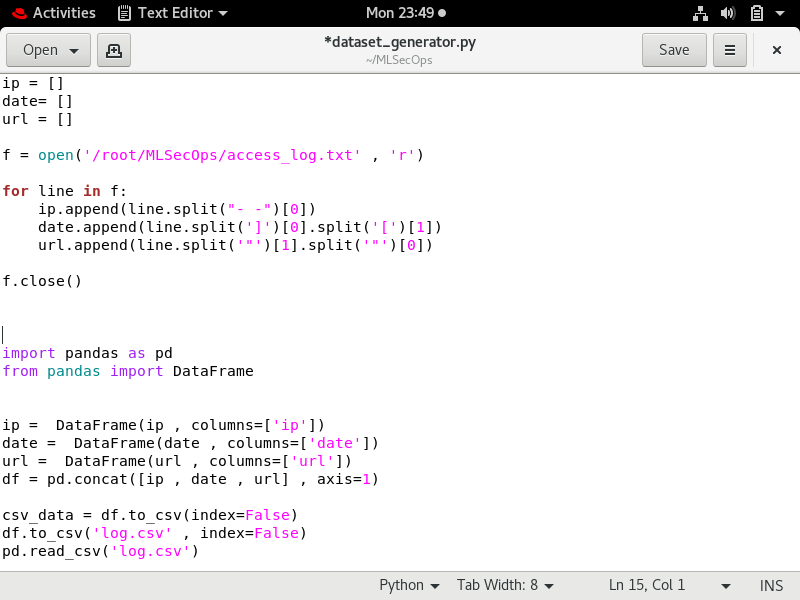Image resolution: width=800 pixels, height=600 pixels.
Task: Click the date.append line of code
Action: click(240, 227)
